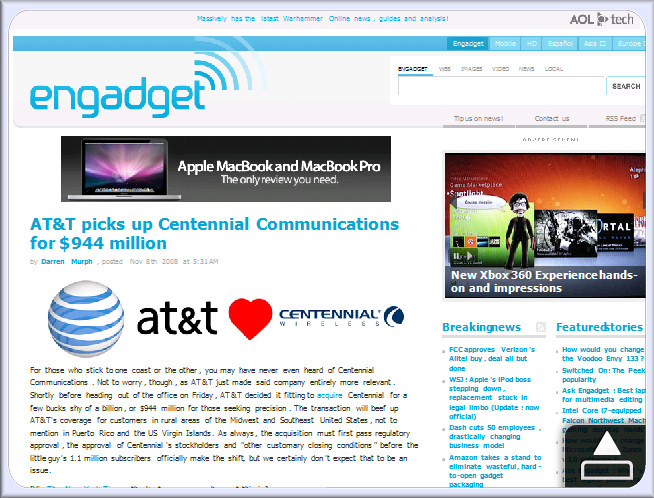Open Dash cuts 50 employees story
This screenshot has height=498, width=654.
(x=495, y=436)
